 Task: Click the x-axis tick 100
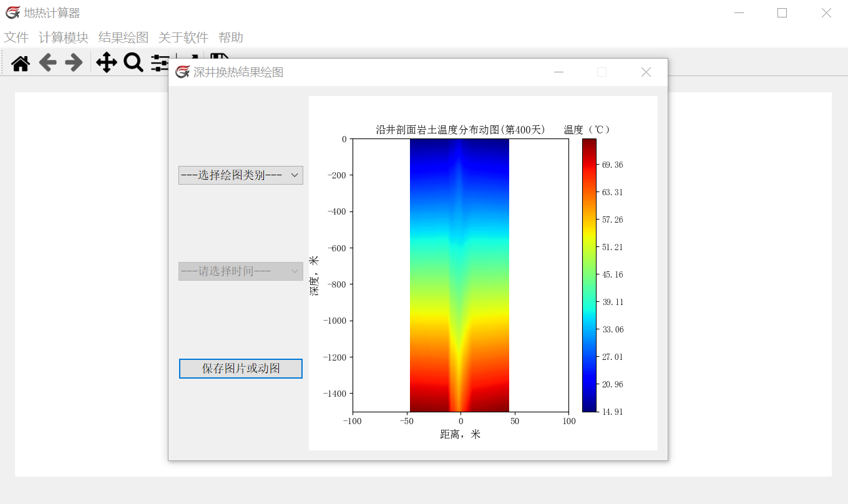[569, 422]
